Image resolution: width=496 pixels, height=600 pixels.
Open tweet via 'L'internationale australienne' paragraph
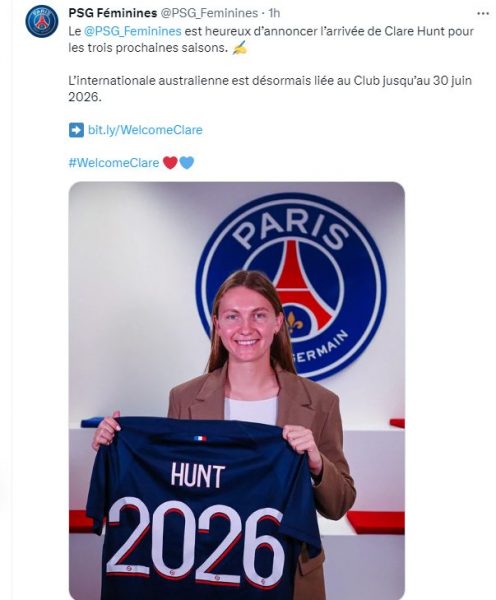[x=270, y=89]
